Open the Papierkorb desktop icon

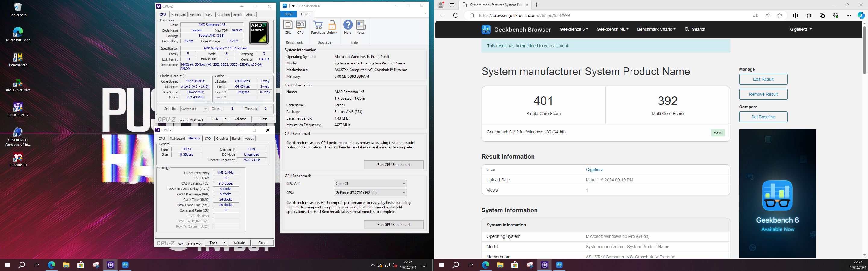(x=18, y=9)
